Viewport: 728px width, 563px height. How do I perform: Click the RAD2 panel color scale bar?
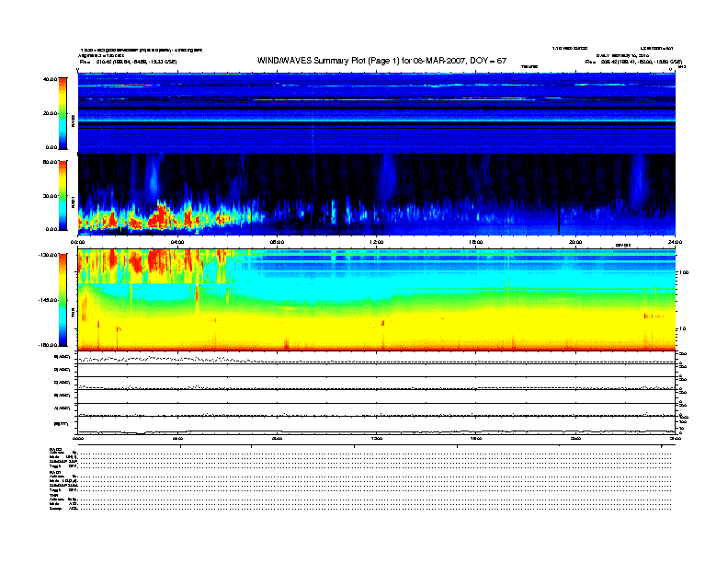point(63,113)
